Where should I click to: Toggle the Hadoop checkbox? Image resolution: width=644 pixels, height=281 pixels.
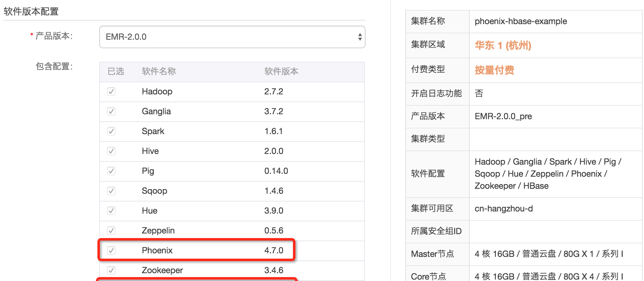pyautogui.click(x=111, y=92)
